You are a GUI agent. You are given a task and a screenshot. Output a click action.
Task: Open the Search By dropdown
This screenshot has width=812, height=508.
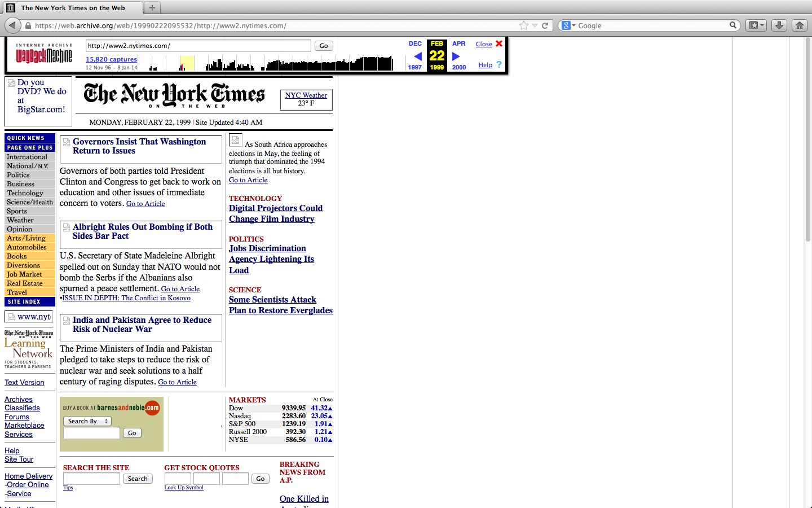pyautogui.click(x=87, y=421)
